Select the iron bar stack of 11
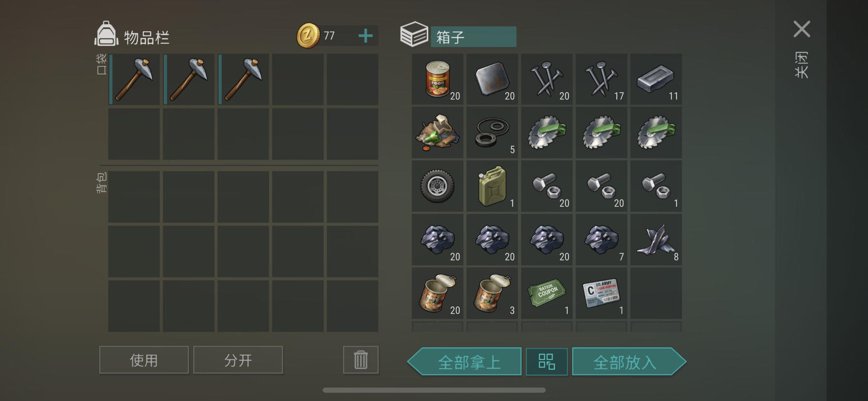The width and height of the screenshot is (868, 401). pos(656,79)
